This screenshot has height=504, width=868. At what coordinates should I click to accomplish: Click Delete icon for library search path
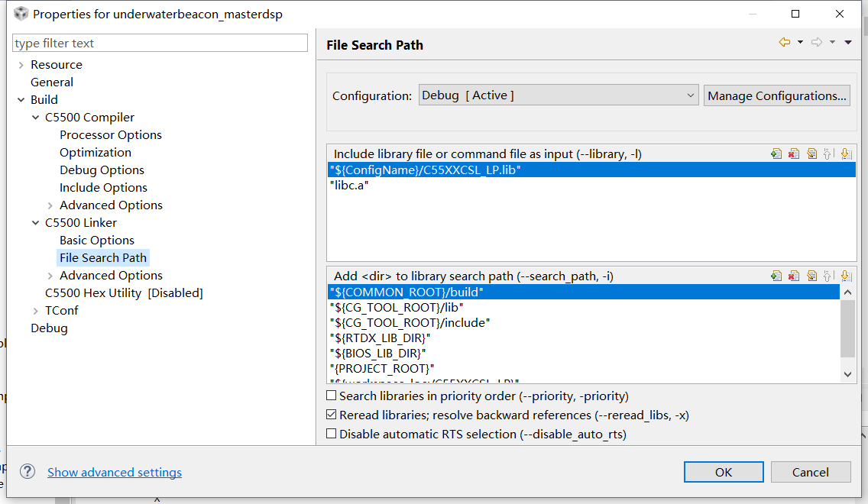pos(794,276)
